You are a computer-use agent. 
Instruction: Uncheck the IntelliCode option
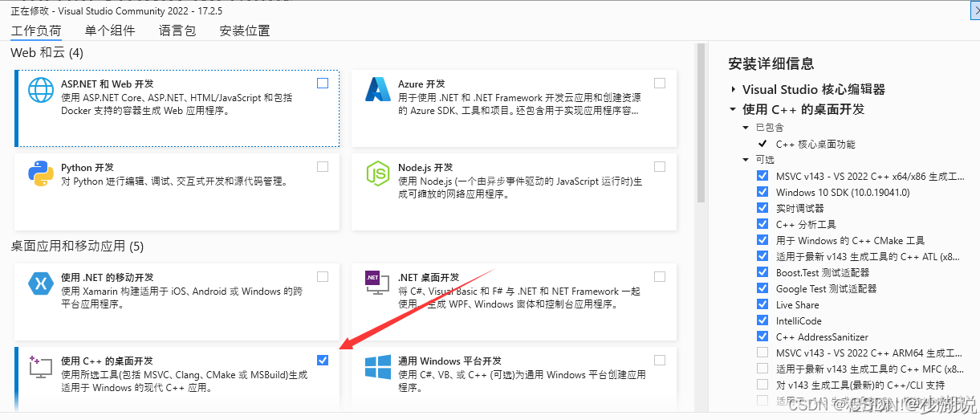point(762,320)
